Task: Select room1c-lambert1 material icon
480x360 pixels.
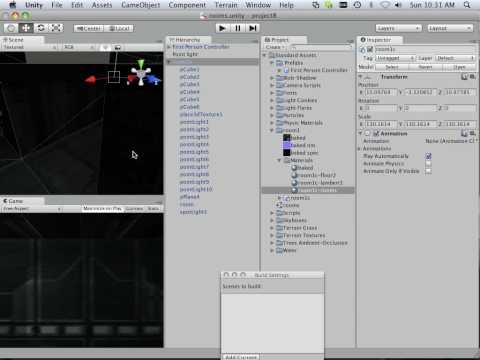Action: click(x=294, y=183)
